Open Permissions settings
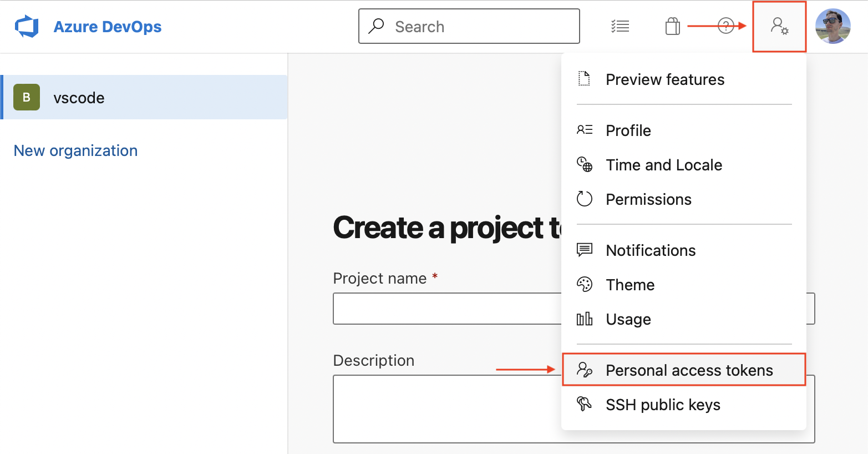Screen dimensions: 868x454 coord(648,199)
